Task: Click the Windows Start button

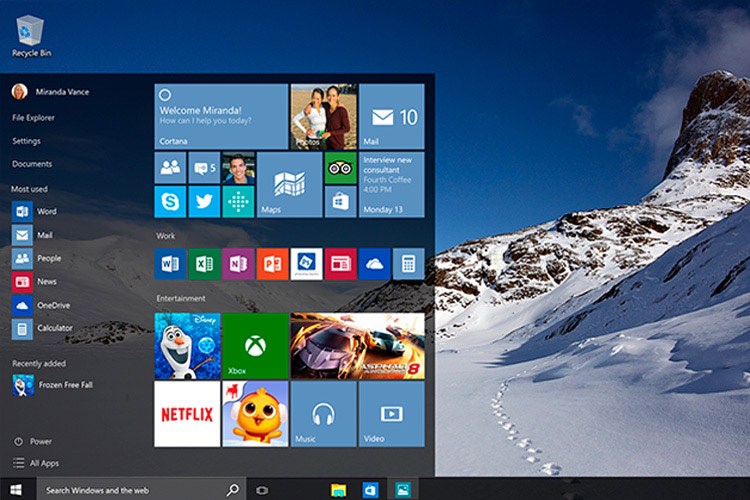Action: (16, 489)
